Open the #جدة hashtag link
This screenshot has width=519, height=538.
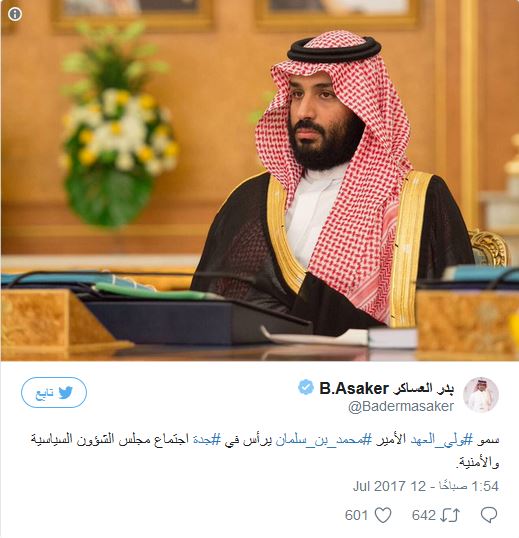coord(207,440)
